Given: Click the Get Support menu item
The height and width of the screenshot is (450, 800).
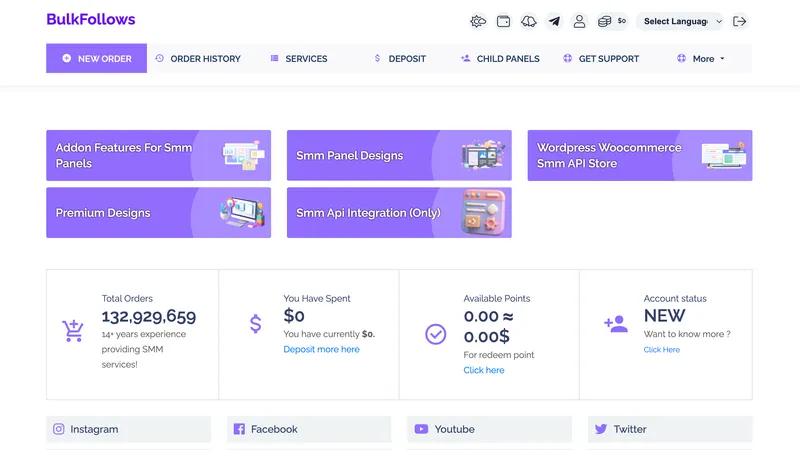Looking at the screenshot, I should (x=601, y=59).
